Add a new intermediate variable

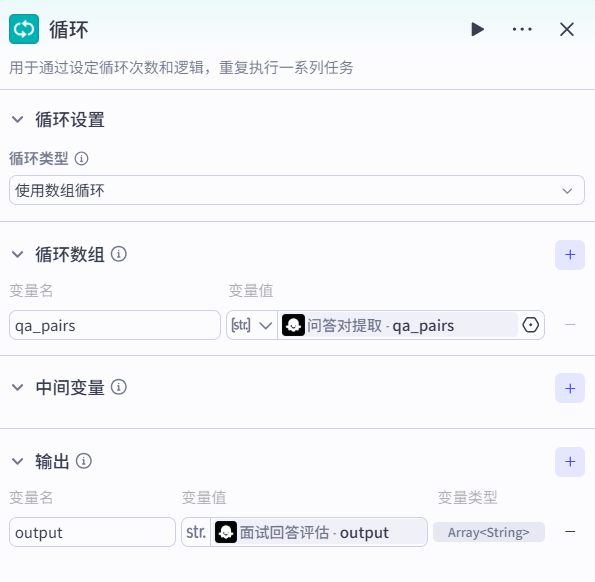570,388
